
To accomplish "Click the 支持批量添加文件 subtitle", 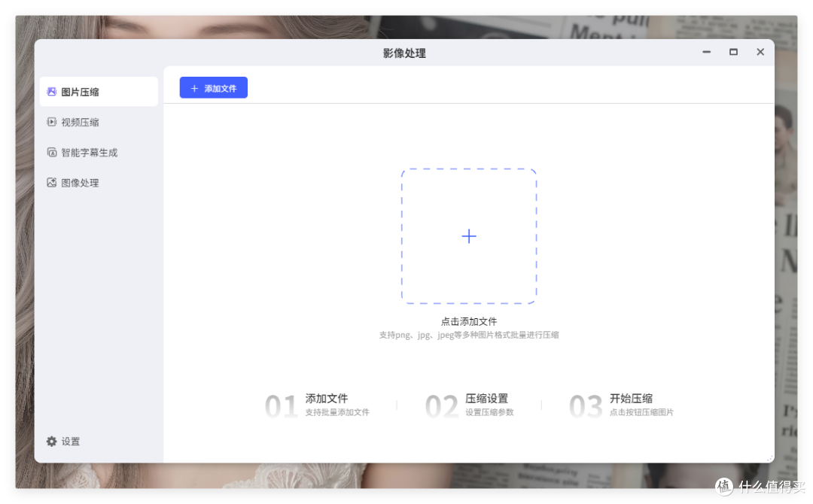I will pyautogui.click(x=337, y=412).
